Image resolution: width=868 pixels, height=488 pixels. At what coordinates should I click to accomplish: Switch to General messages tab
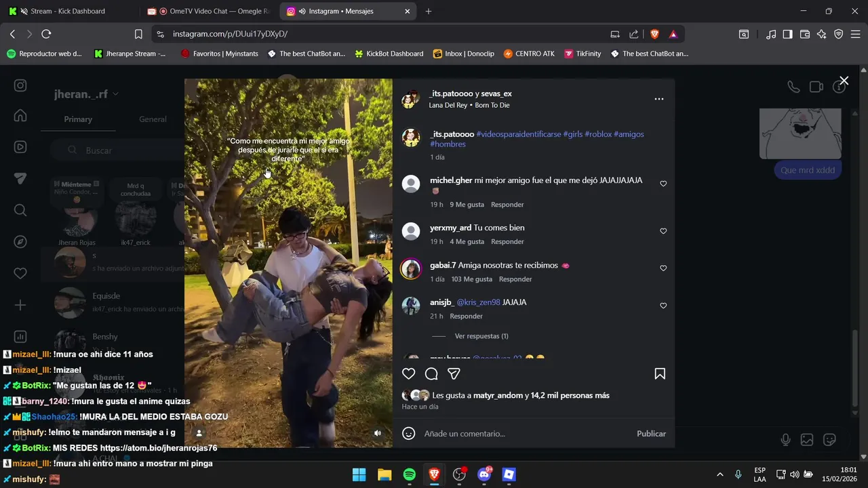(153, 119)
